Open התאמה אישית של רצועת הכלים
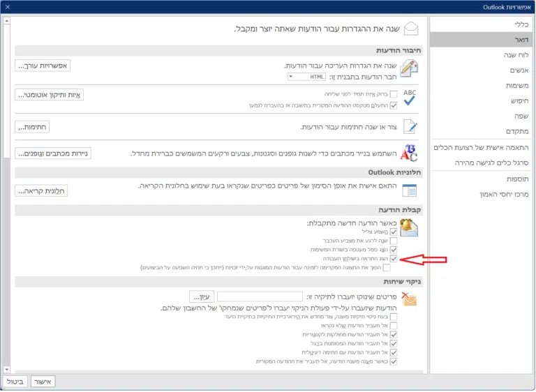The height and width of the screenshot is (392, 536). click(481, 148)
